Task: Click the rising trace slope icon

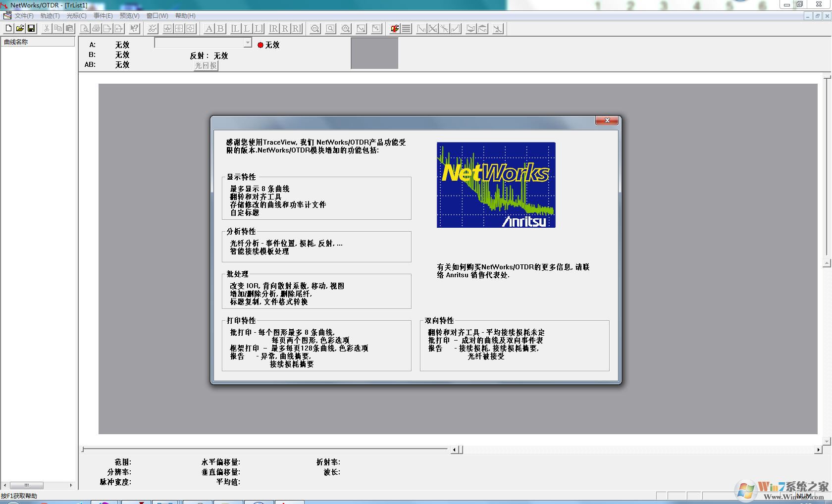Action: 456,29
